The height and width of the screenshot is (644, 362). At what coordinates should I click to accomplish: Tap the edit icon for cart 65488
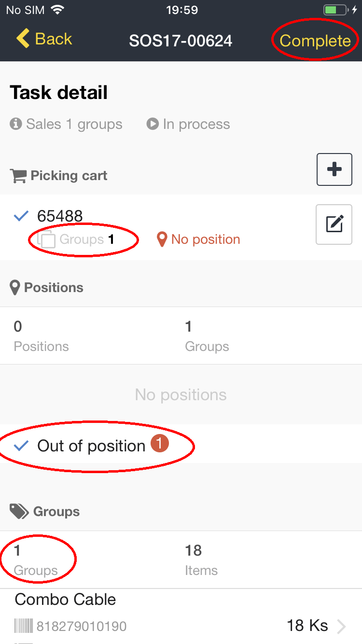[x=334, y=224]
